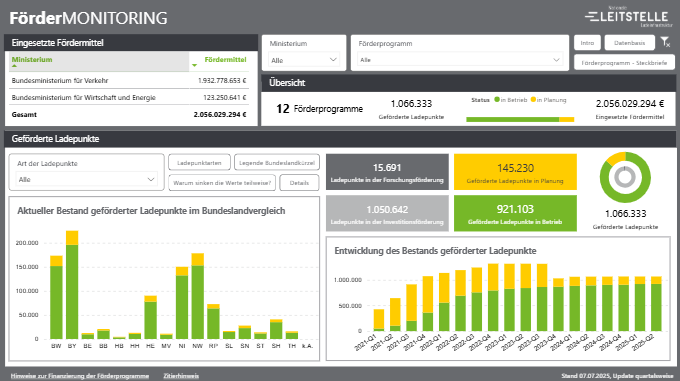Select the BY bar in Bundesland chart
The image size is (680, 381).
point(72,285)
